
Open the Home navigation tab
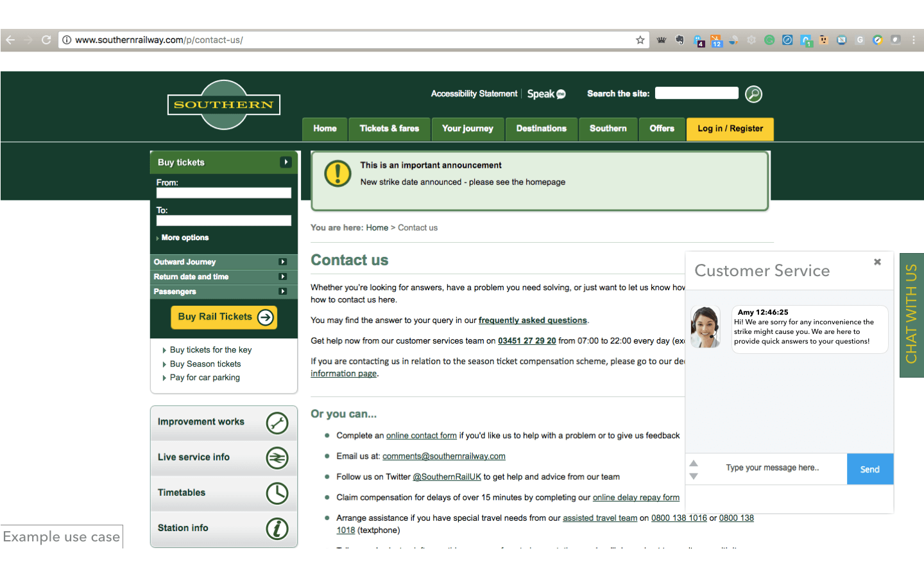(325, 129)
